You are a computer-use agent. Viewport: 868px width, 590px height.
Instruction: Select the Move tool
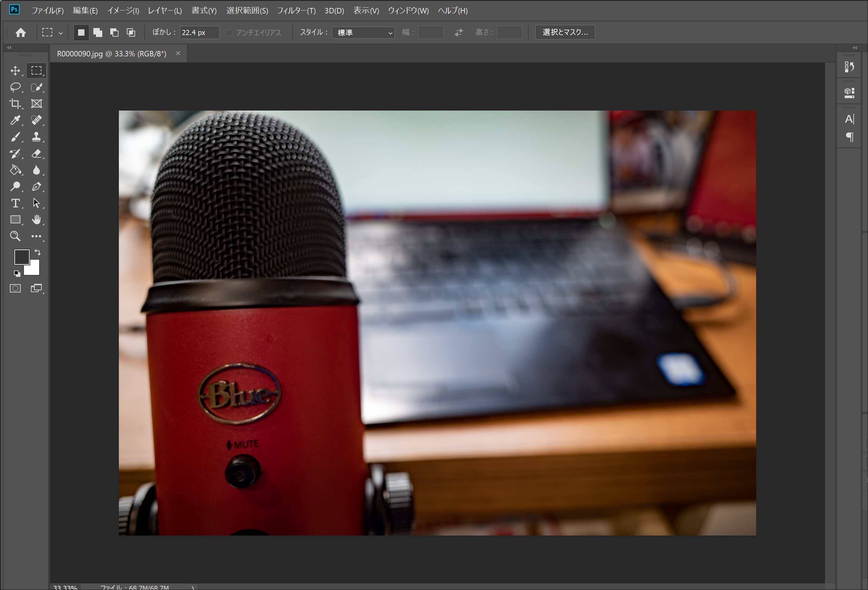tap(15, 71)
